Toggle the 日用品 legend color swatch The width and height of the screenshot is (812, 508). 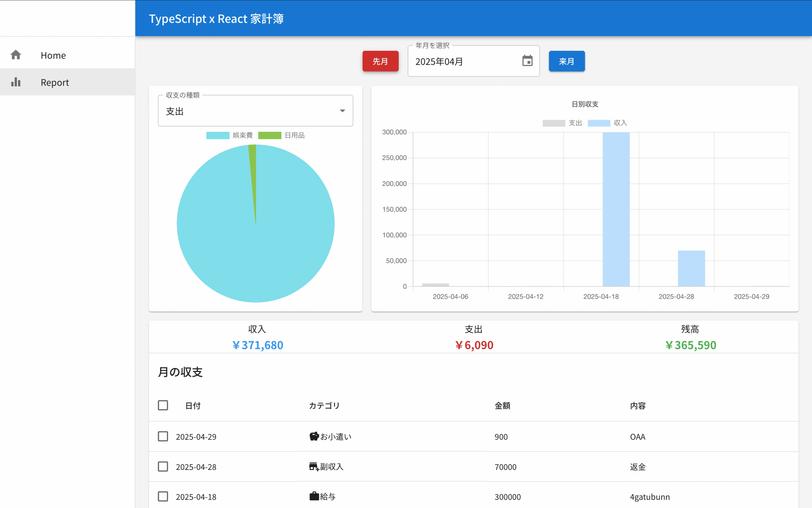pyautogui.click(x=270, y=135)
